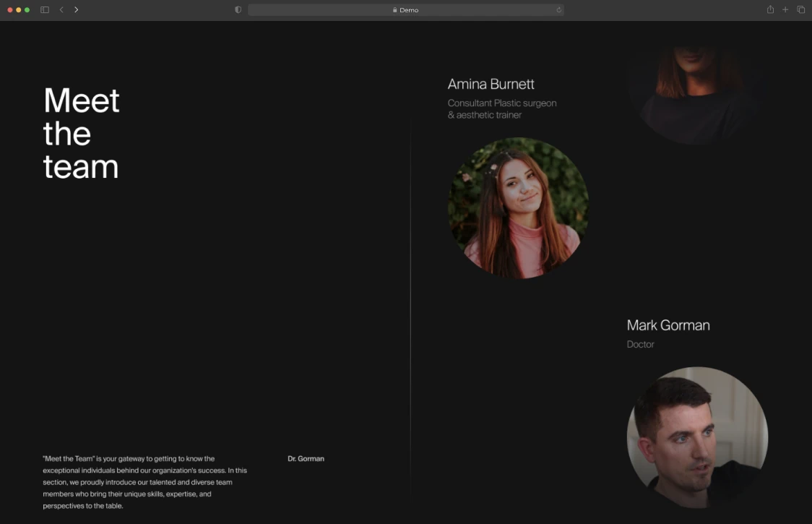The image size is (812, 524).
Task: Add a new tab with plus icon
Action: click(x=785, y=10)
